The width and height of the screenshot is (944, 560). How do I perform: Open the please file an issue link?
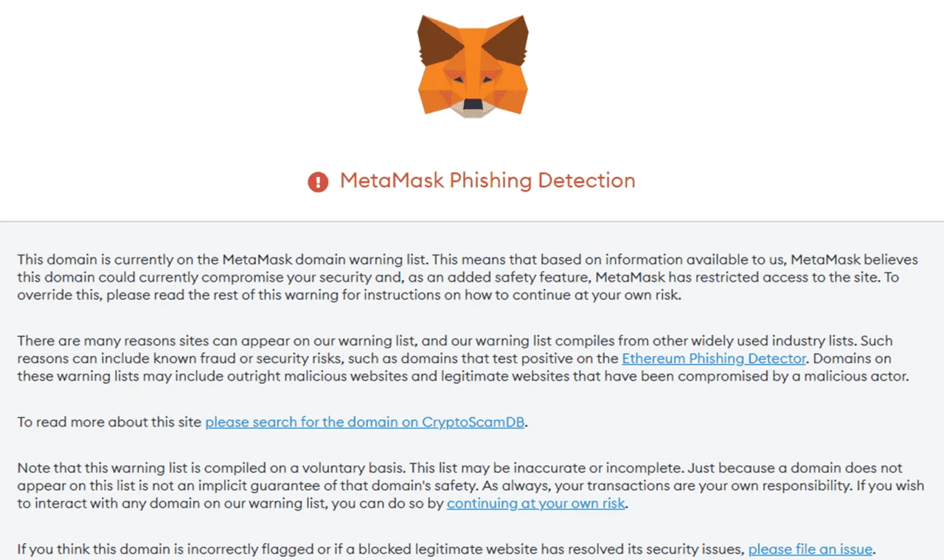click(811, 549)
